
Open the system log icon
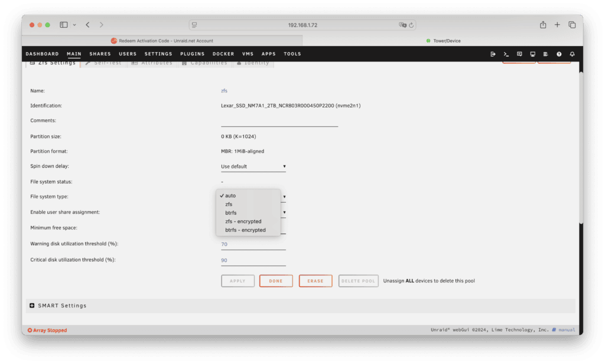tap(545, 54)
